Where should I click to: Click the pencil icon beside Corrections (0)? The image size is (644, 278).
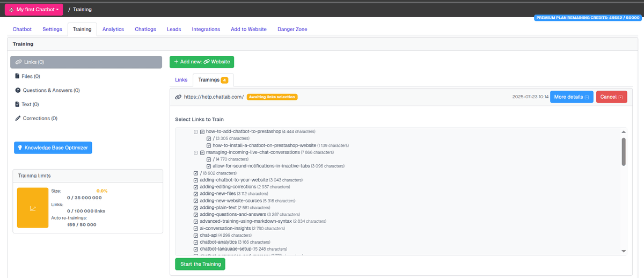(18, 118)
